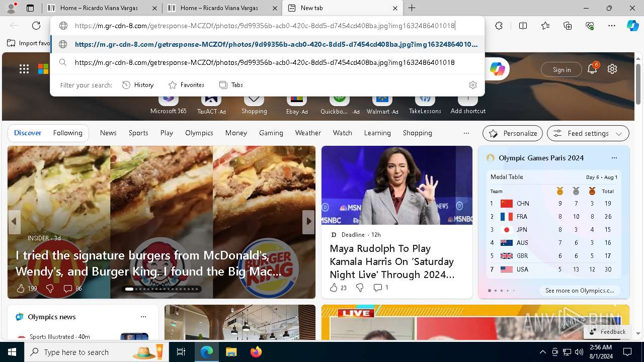The height and width of the screenshot is (362, 644).
Task: Open Microsoft 365 shortcut
Action: pyautogui.click(x=168, y=104)
